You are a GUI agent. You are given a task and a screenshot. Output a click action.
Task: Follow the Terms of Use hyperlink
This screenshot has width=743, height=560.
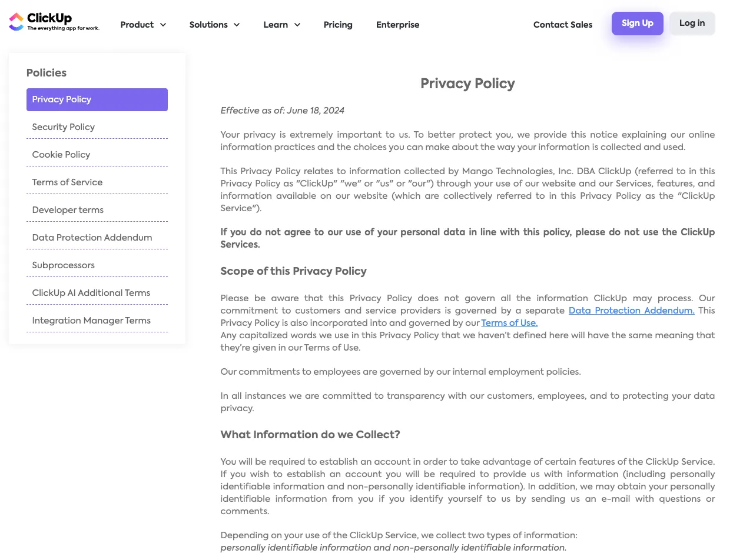pyautogui.click(x=509, y=323)
